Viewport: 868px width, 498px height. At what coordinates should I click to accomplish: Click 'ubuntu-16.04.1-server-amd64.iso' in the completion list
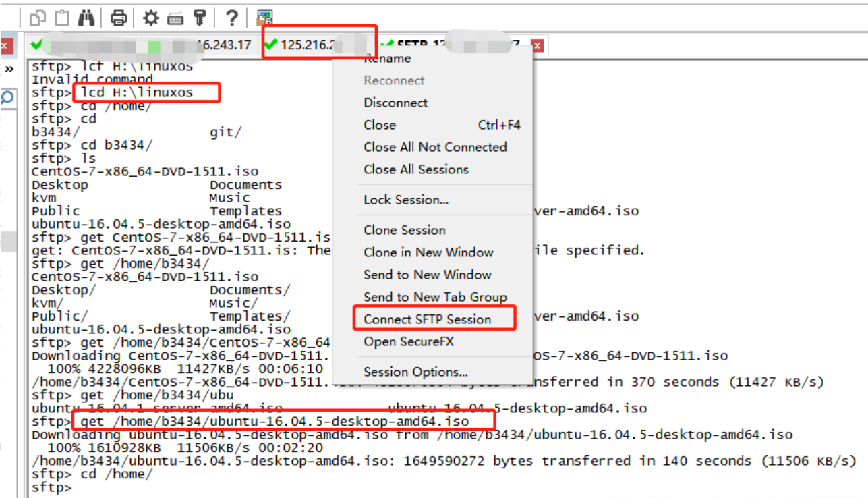pos(157,408)
